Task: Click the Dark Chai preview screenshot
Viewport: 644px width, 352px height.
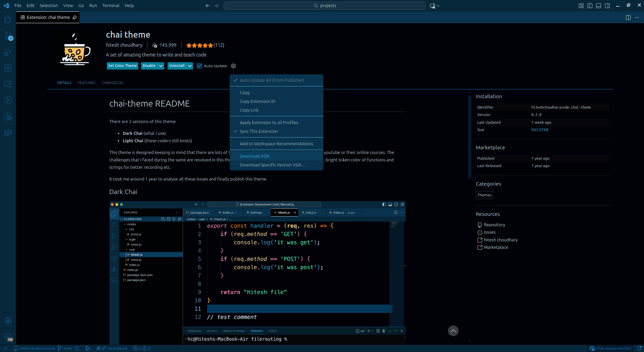Action: pos(257,273)
